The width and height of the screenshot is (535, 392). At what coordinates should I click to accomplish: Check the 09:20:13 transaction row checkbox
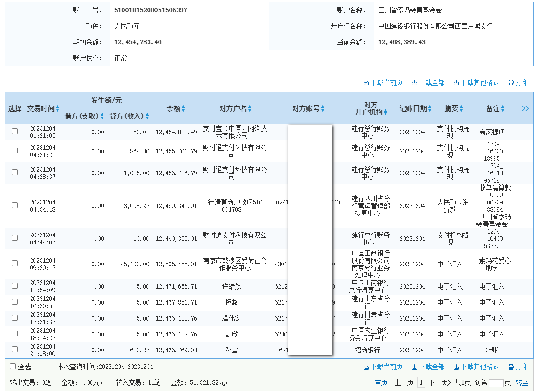[x=15, y=263]
